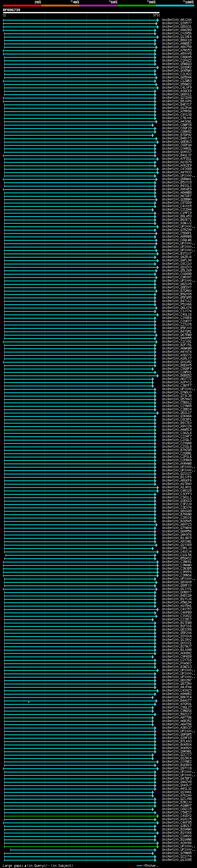Viewport: 197px width, 868px height.
Task: Click the UniRef100_B8JGP6 label
Action: coord(177,101)
